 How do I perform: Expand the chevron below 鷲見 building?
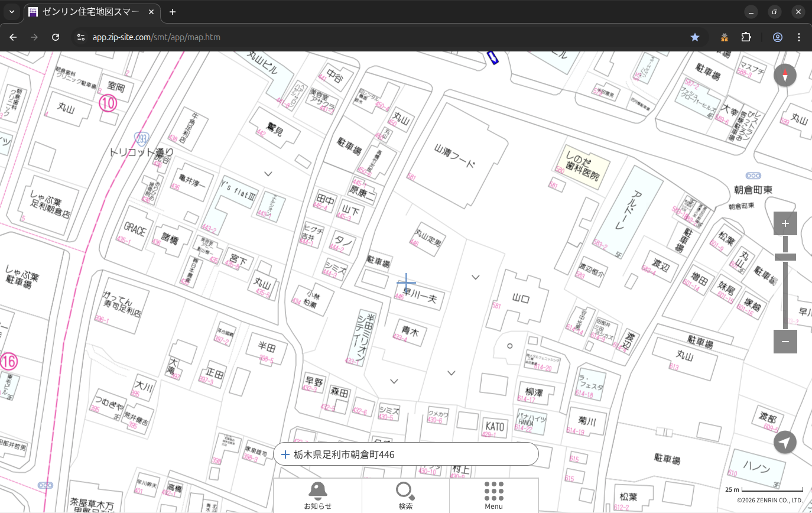click(268, 174)
